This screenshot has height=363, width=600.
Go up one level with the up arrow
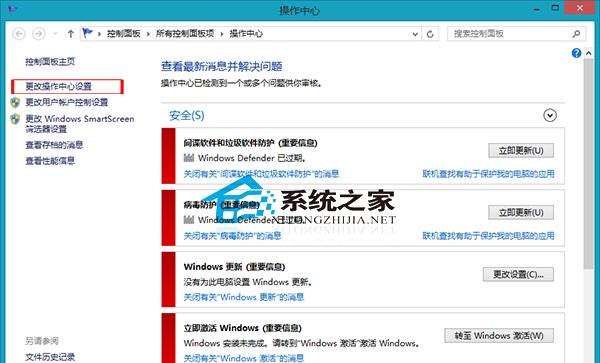(70, 34)
